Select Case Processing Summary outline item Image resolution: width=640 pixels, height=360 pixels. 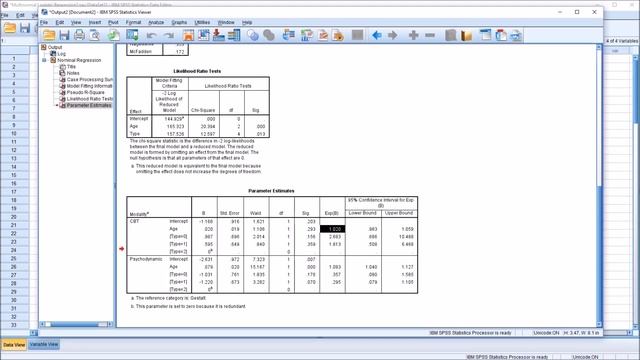[90, 80]
